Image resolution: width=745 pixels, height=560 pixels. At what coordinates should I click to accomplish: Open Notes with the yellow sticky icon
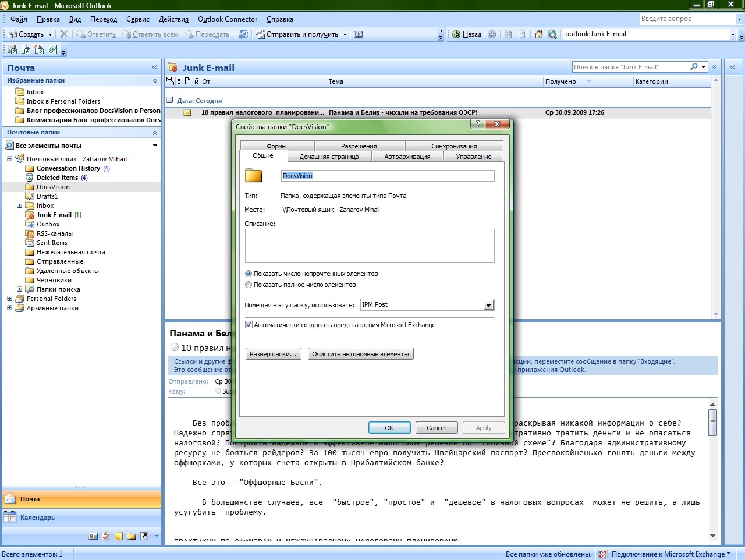[x=119, y=536]
